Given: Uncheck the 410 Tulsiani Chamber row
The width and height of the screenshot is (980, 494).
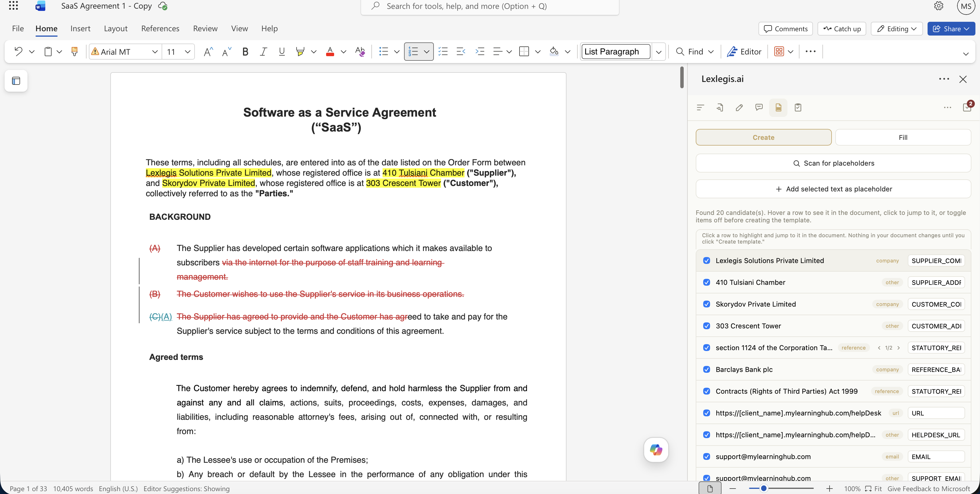Looking at the screenshot, I should click(707, 282).
